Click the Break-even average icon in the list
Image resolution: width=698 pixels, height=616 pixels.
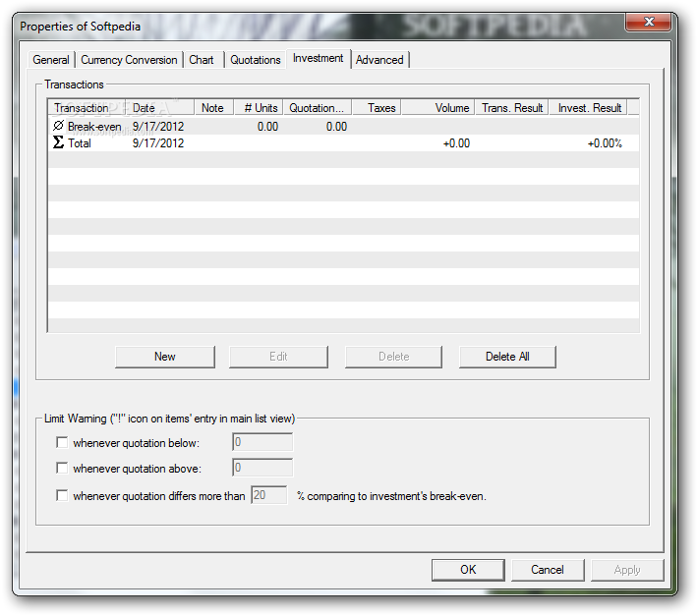click(58, 127)
